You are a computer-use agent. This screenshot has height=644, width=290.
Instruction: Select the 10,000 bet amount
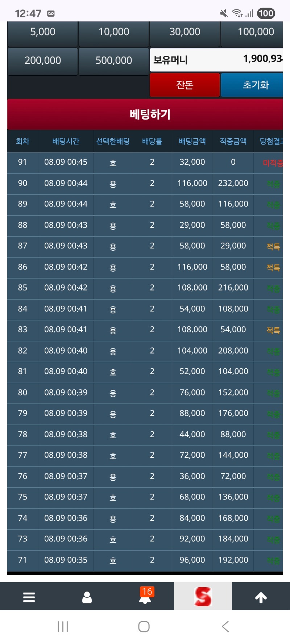click(x=114, y=32)
